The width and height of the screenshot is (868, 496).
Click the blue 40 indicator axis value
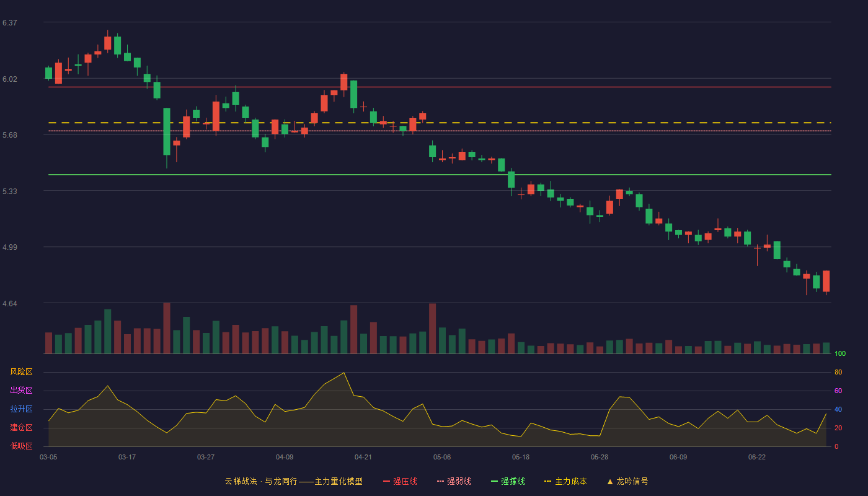838,410
